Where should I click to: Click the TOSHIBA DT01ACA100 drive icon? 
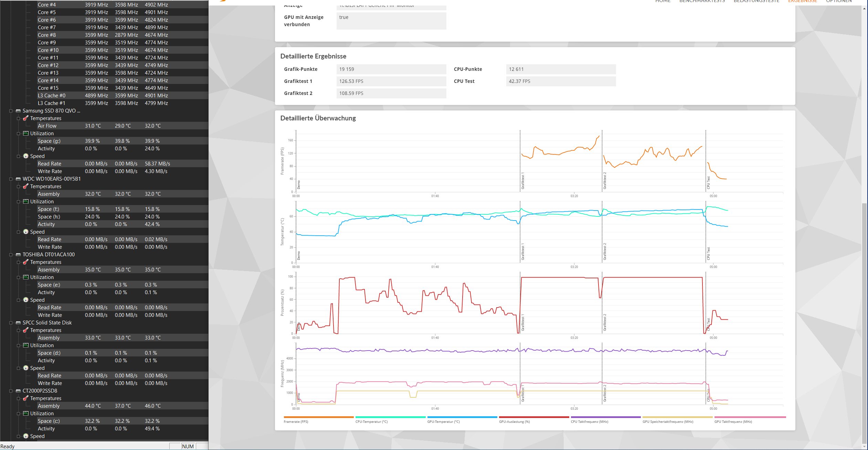(x=18, y=255)
